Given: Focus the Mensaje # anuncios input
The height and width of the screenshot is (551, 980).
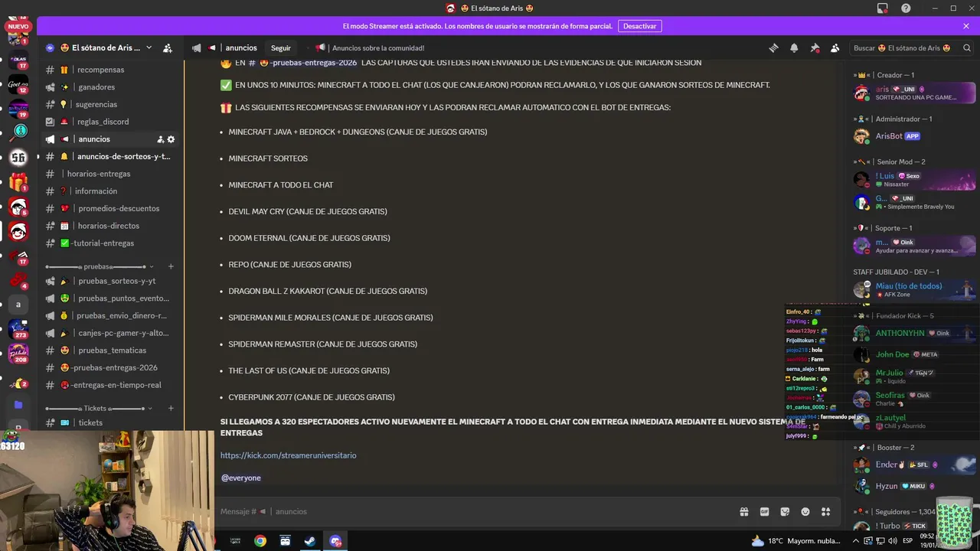Looking at the screenshot, I should click(475, 511).
